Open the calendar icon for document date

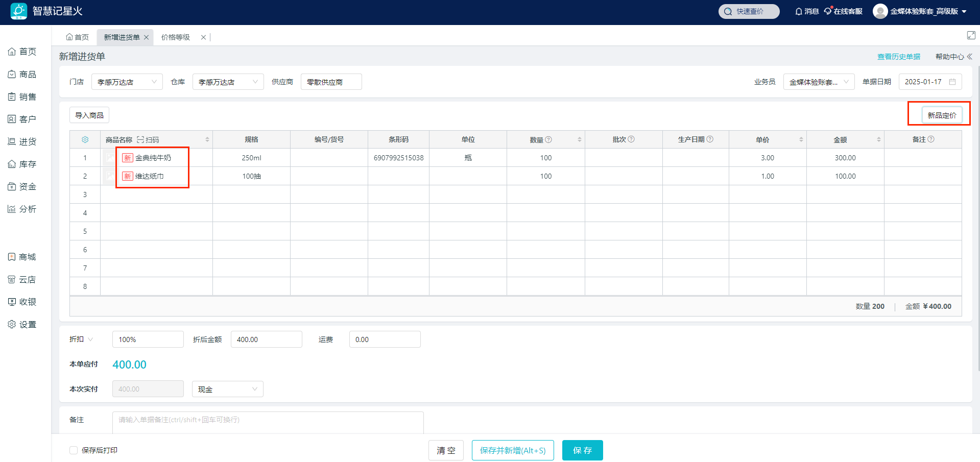(x=952, y=82)
